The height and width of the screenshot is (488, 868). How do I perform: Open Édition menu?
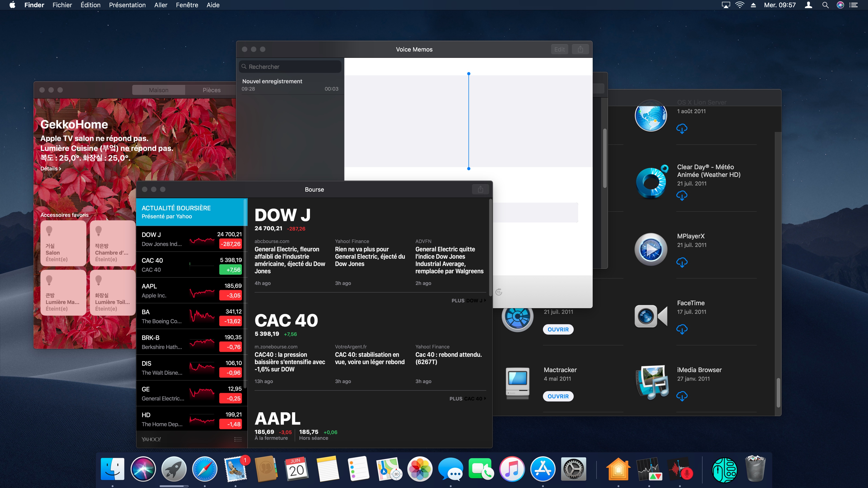point(90,5)
